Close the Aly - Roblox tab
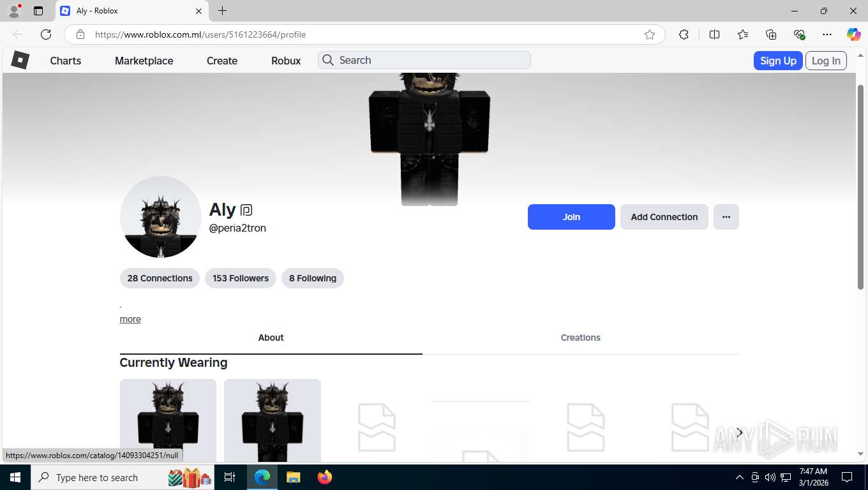 point(198,11)
